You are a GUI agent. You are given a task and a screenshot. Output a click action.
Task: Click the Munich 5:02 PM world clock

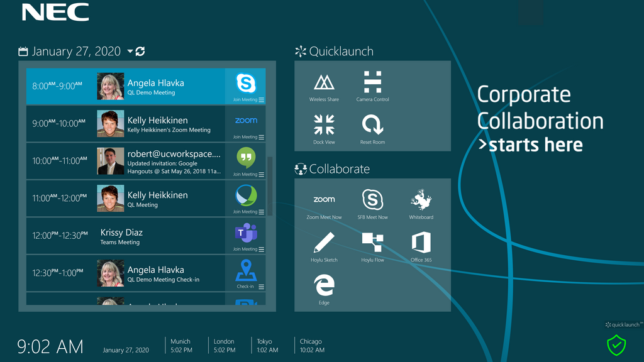point(181,346)
